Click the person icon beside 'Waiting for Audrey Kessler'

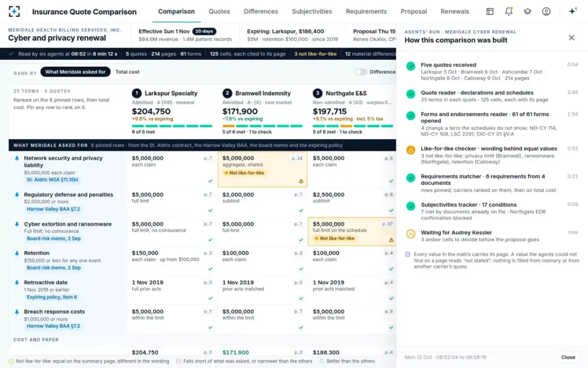[411, 234]
